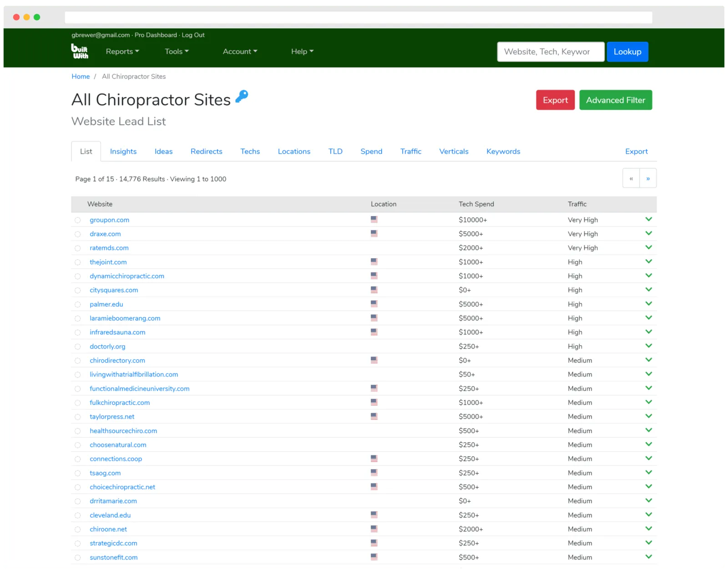Open the Reports dropdown menu
The image size is (728, 574).
click(122, 51)
